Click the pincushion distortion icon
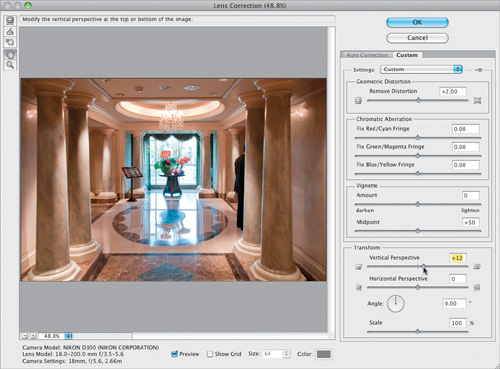The width and height of the screenshot is (500, 369). coord(477,100)
